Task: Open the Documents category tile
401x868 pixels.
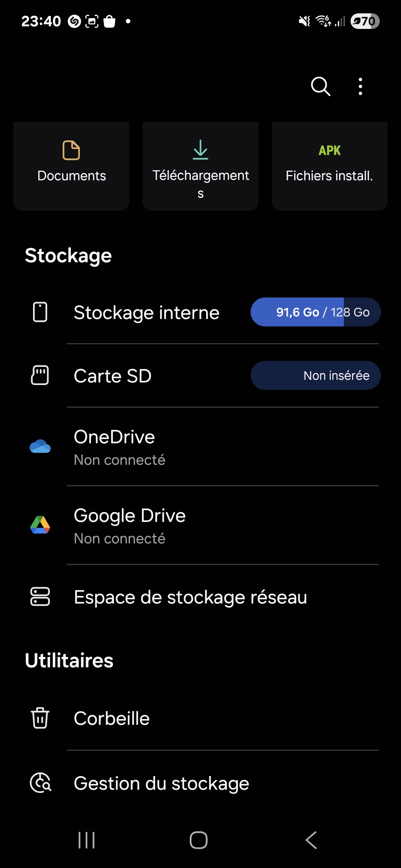Action: pyautogui.click(x=71, y=166)
